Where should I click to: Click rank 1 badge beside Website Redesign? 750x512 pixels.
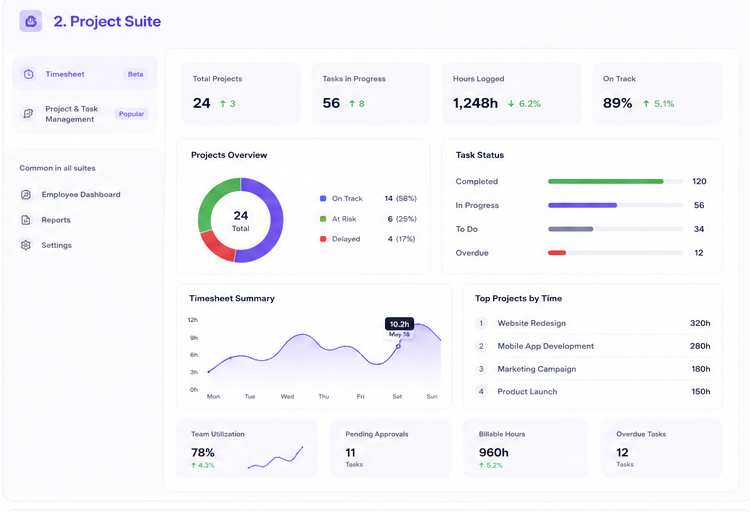point(481,323)
